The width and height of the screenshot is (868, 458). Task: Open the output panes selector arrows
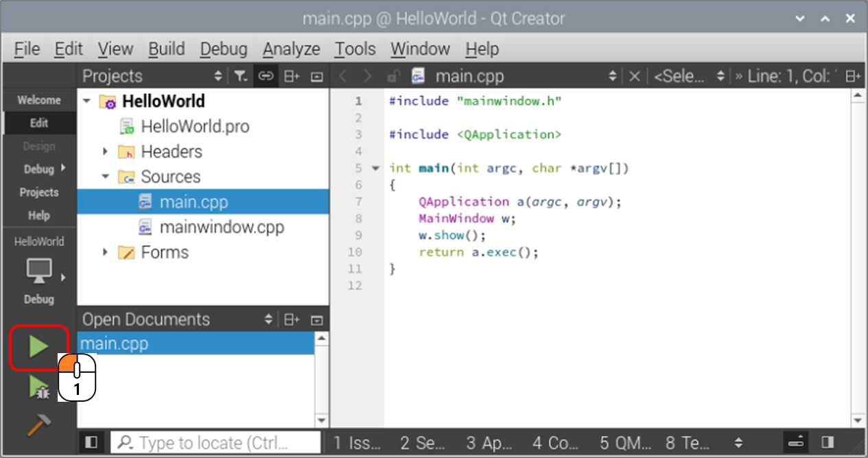738,443
